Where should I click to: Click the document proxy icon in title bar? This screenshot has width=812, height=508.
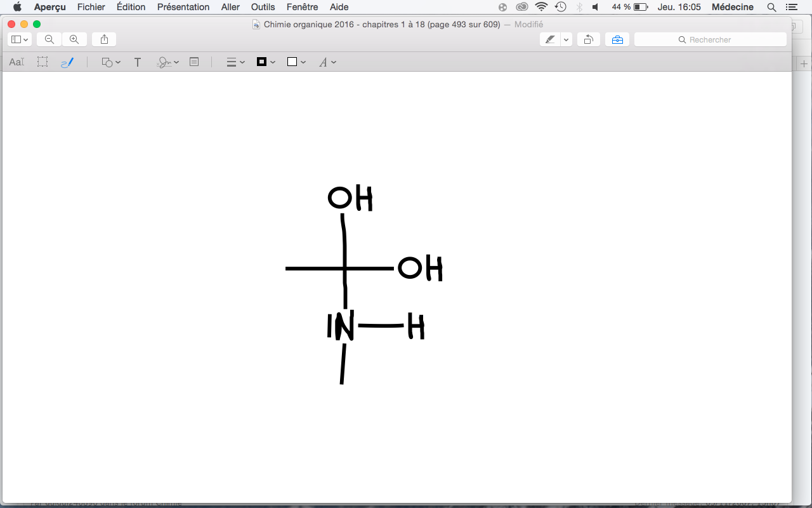[x=256, y=24]
